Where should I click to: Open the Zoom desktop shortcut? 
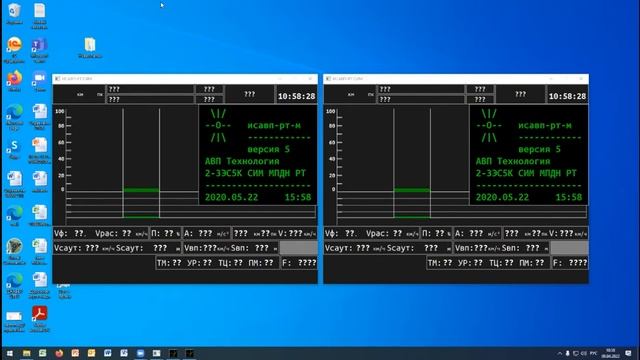tap(40, 80)
